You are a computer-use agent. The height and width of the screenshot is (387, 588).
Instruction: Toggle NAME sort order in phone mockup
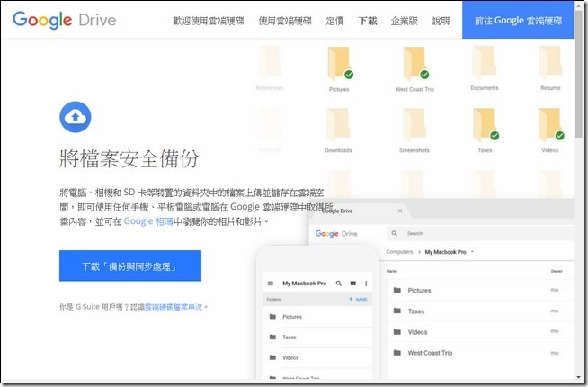point(358,299)
